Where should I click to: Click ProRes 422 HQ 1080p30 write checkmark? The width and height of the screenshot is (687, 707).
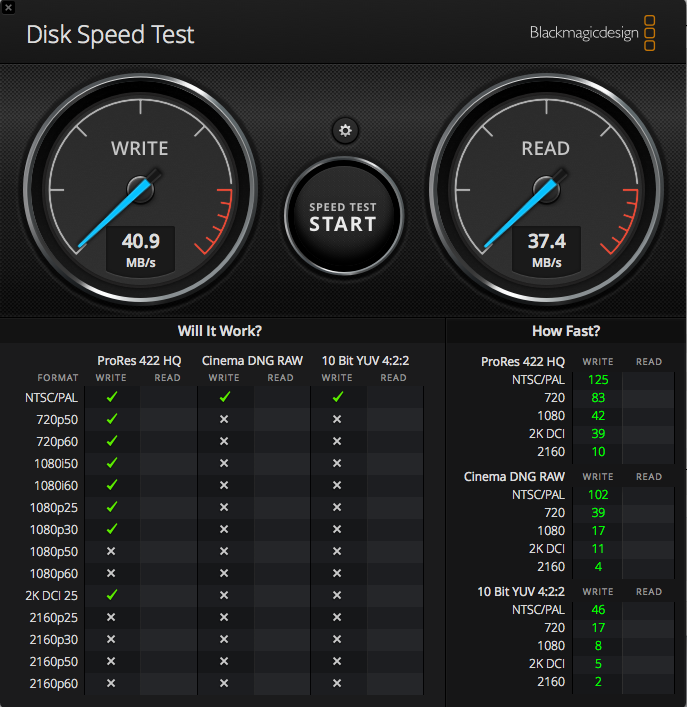[x=111, y=529]
